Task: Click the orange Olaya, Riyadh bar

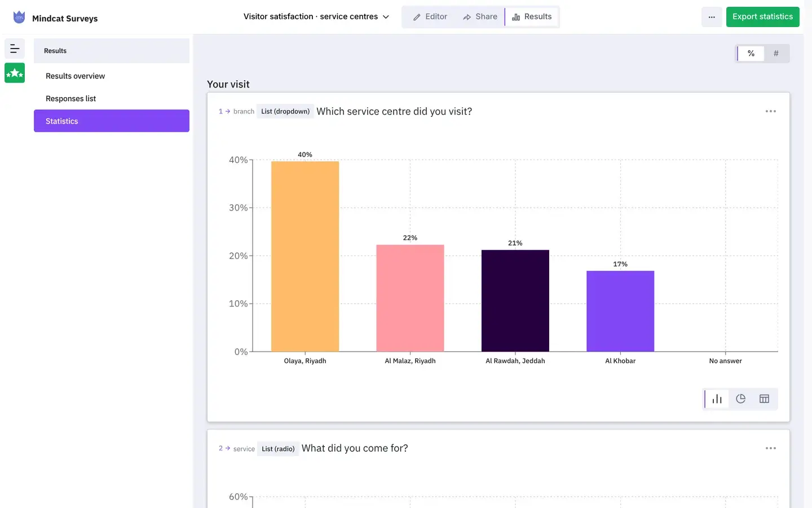Action: (x=305, y=256)
